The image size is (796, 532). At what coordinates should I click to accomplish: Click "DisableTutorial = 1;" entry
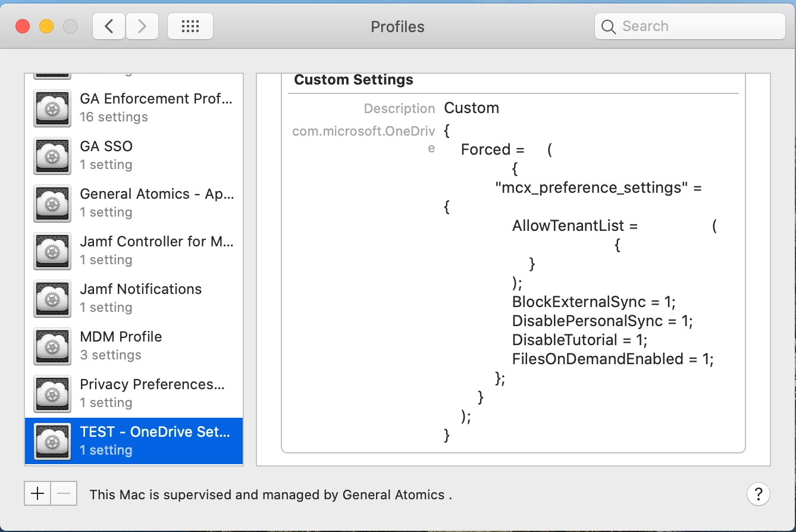click(x=579, y=340)
